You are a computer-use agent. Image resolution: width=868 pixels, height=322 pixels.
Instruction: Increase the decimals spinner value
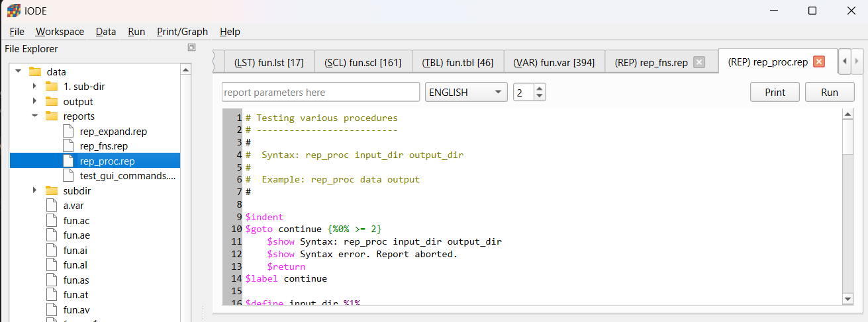point(540,89)
